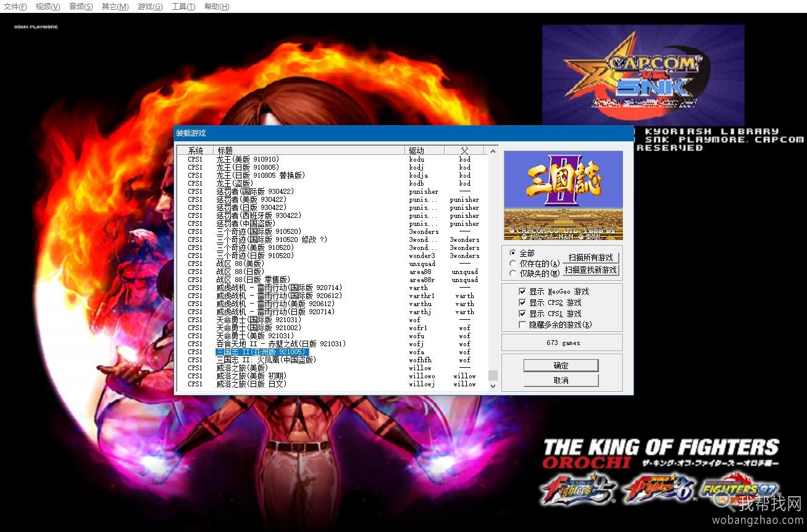This screenshot has width=807, height=532.
Task: Select 威洛之旅(日版 日文) row
Action: (x=332, y=384)
